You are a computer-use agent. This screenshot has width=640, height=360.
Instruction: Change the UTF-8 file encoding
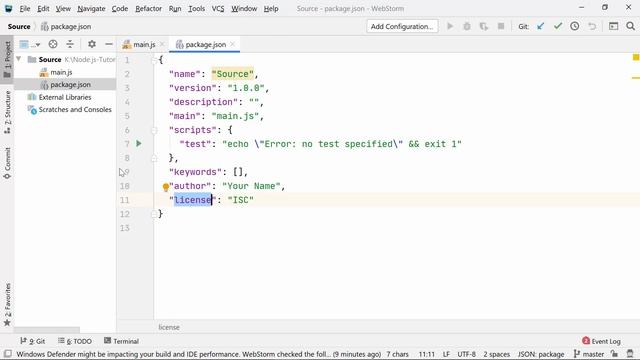tap(467, 354)
